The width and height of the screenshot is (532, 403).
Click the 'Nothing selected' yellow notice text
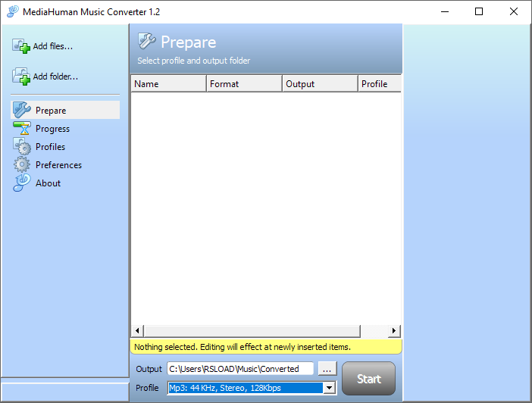coord(243,347)
